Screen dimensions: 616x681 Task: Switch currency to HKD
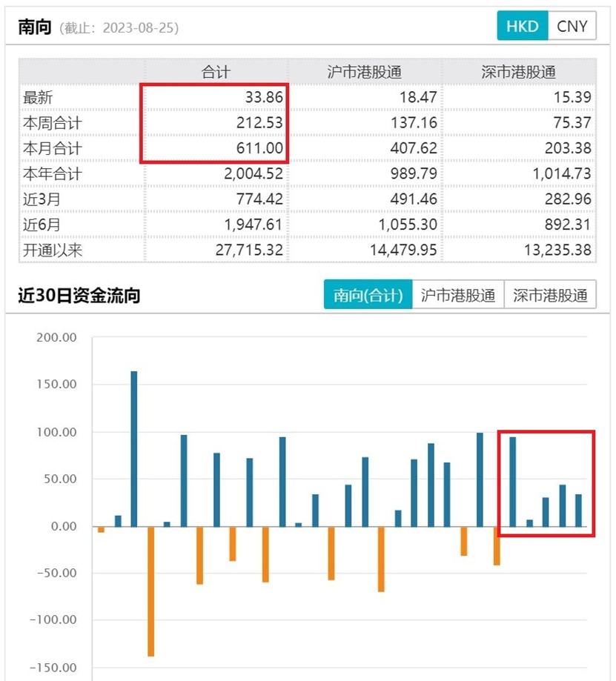(523, 26)
